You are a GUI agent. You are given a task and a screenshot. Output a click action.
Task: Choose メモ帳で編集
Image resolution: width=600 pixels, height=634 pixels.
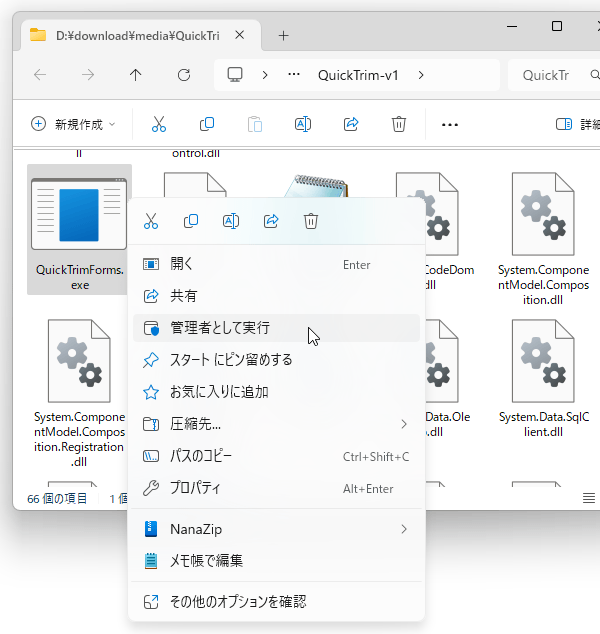click(x=277, y=561)
